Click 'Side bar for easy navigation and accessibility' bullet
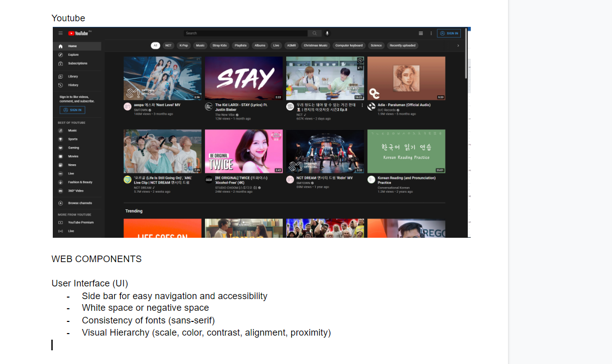612x364 pixels. point(175,296)
